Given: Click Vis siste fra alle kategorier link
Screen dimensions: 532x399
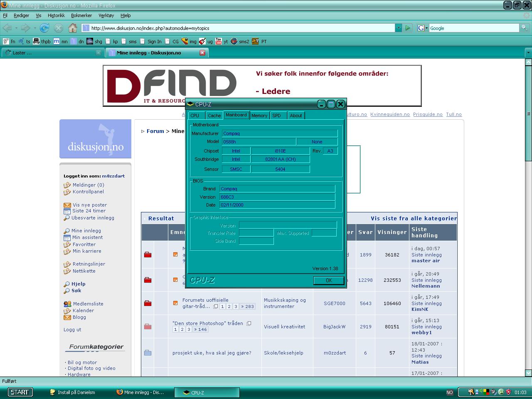Looking at the screenshot, I should coord(414,218).
